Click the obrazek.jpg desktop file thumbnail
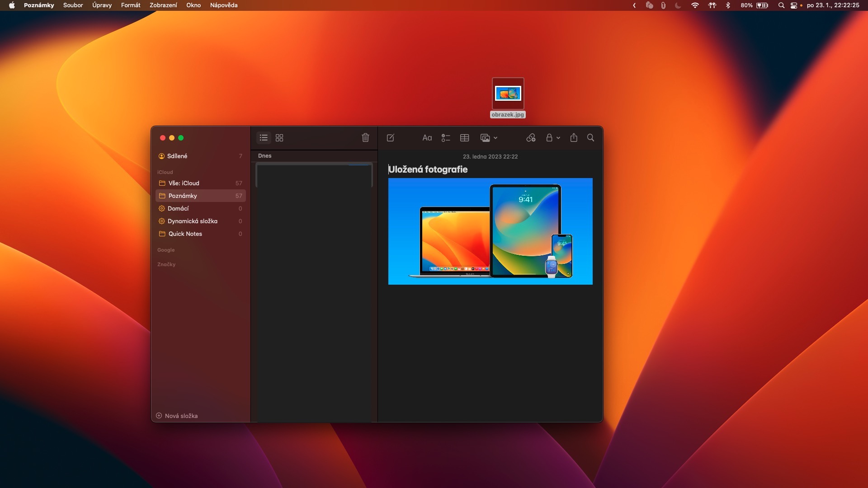Viewport: 868px width, 488px height. click(x=508, y=94)
